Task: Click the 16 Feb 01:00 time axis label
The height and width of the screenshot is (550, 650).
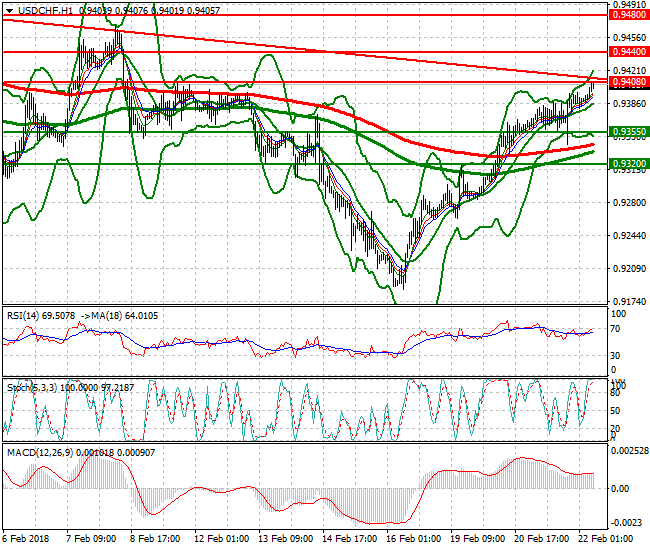Action: pos(413,539)
